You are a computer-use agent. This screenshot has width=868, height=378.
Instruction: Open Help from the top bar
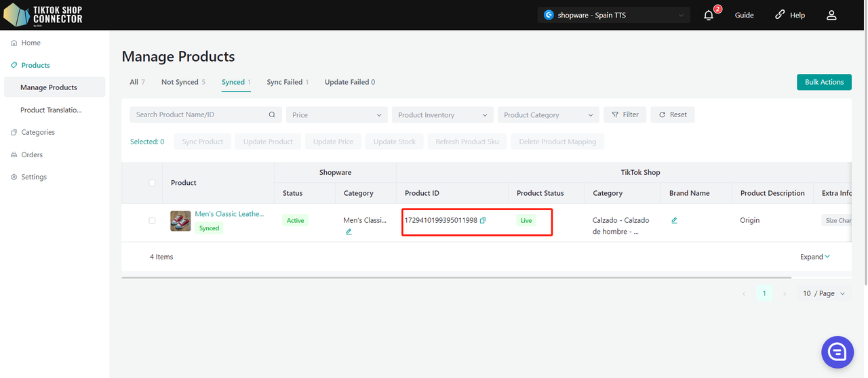pyautogui.click(x=790, y=15)
